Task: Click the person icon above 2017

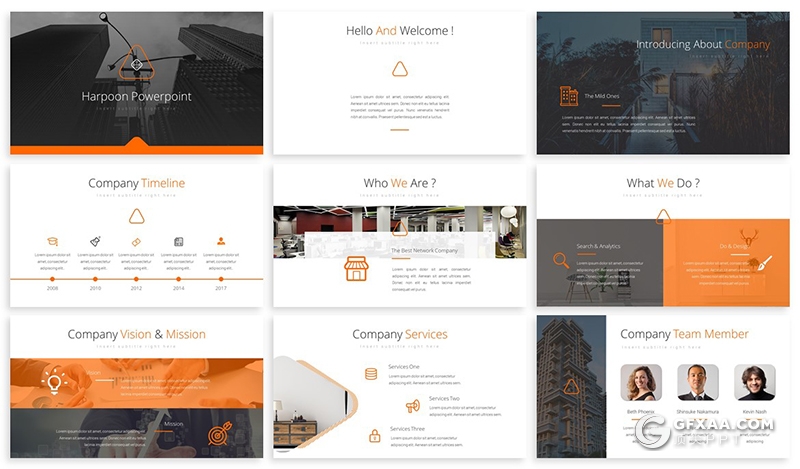Action: tap(220, 241)
